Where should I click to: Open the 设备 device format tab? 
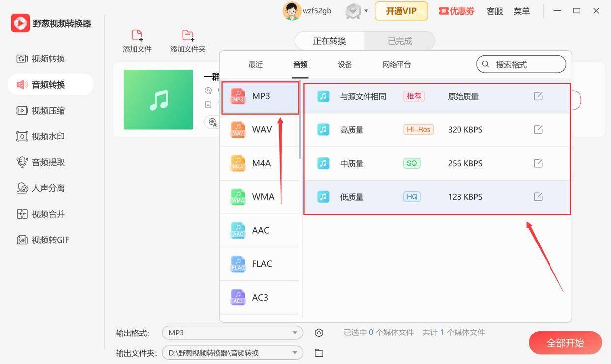345,64
